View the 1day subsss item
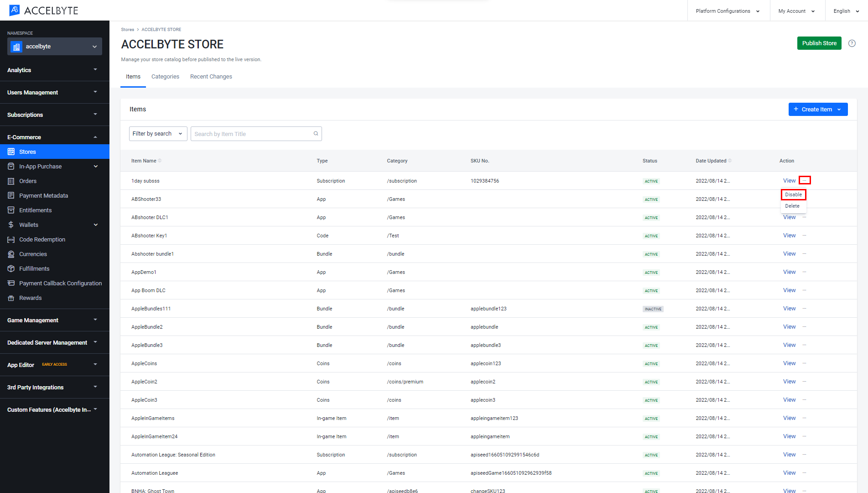The image size is (868, 493). click(789, 181)
